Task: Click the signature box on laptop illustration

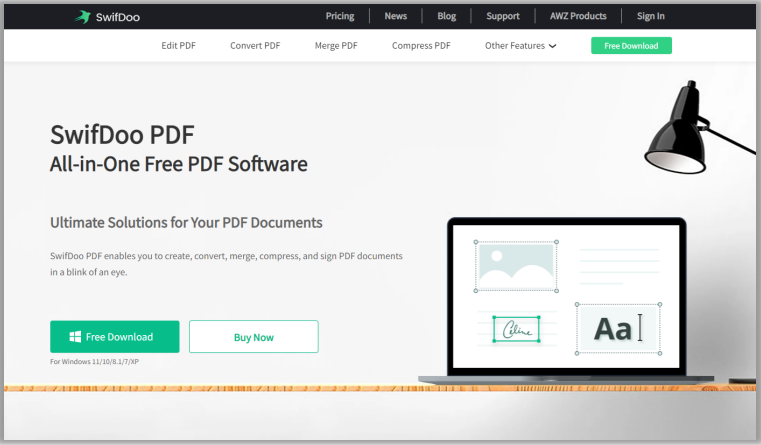Action: [x=516, y=329]
